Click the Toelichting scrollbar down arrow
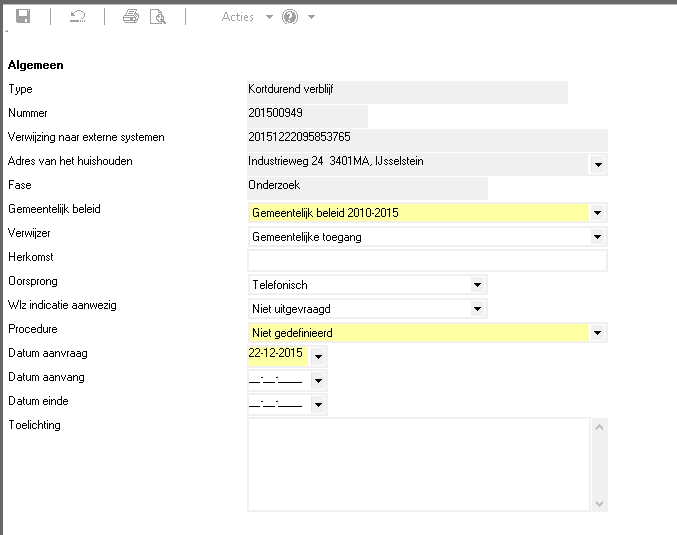This screenshot has height=535, width=677. point(600,503)
